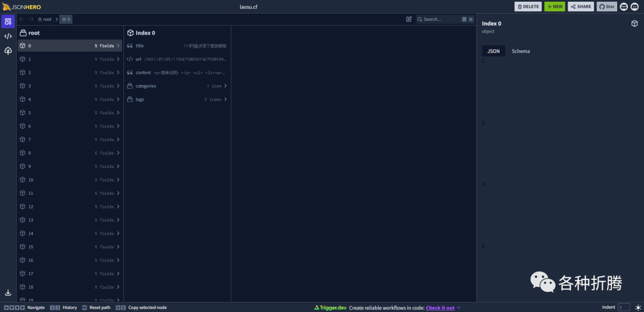Open the column view sidebar icon

point(8,21)
